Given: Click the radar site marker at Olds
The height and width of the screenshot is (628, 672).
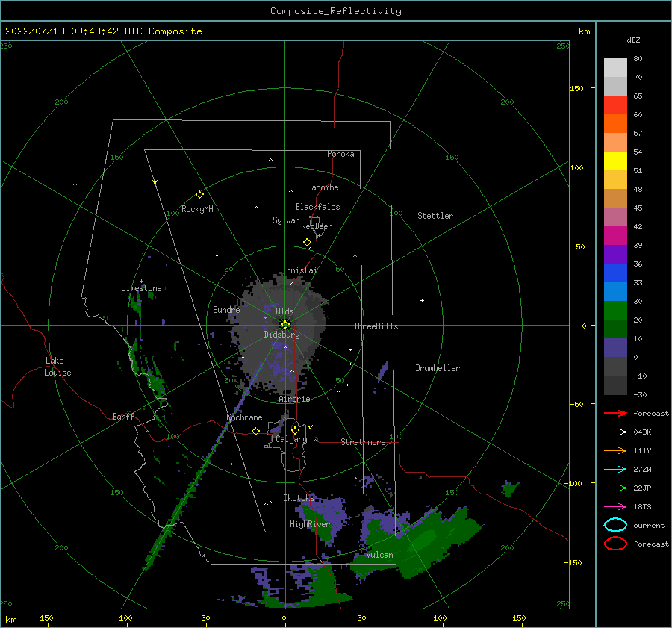Looking at the screenshot, I should click(285, 325).
